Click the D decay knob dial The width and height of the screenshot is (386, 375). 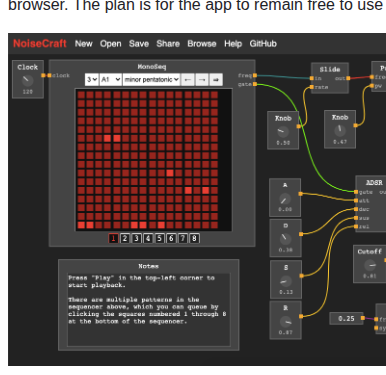285,238
